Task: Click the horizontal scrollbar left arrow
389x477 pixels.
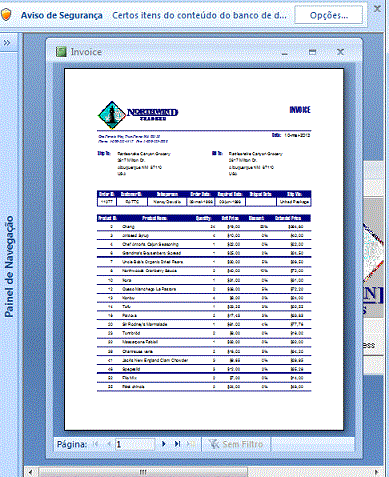Action: (x=31, y=472)
